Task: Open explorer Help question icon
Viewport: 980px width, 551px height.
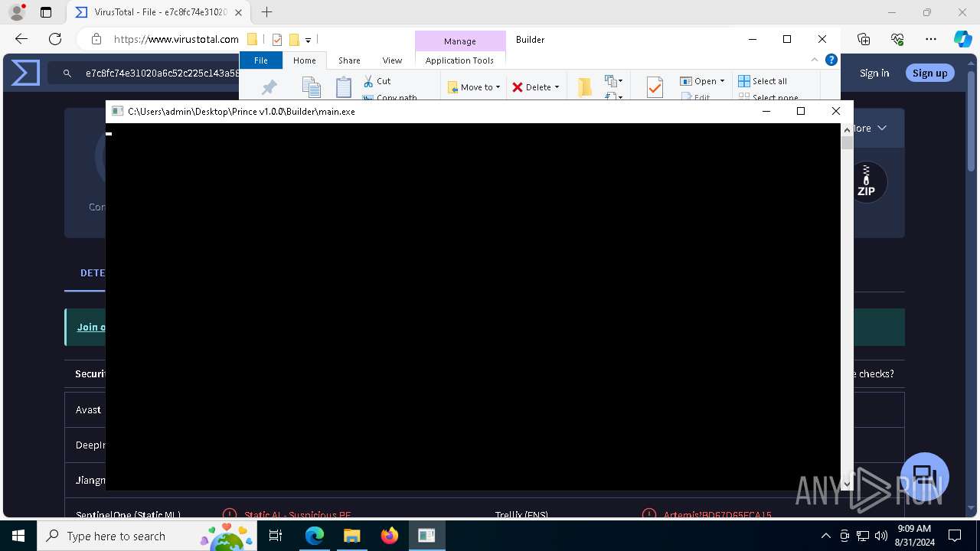Action: [x=831, y=60]
